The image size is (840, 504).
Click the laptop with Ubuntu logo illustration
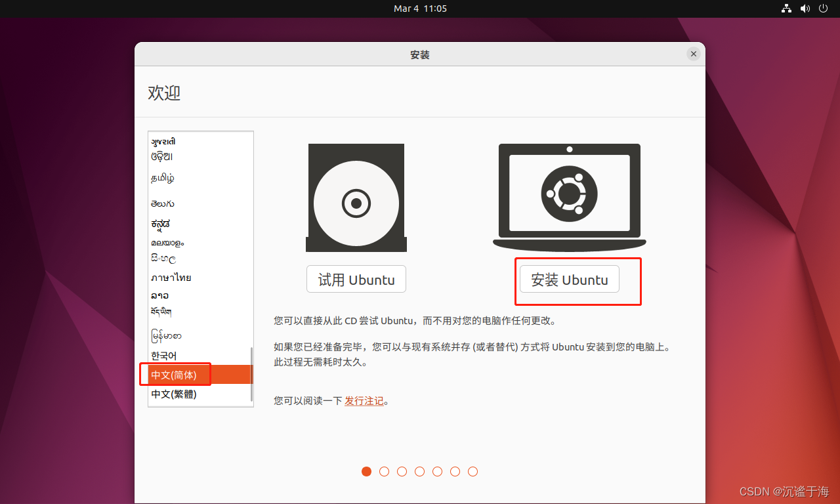[x=570, y=197]
